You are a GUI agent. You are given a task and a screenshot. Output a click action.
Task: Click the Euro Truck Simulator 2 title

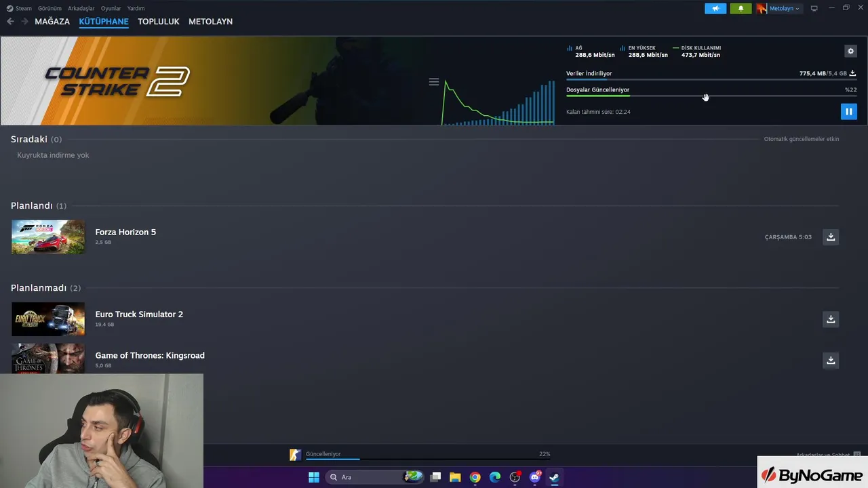point(139,314)
